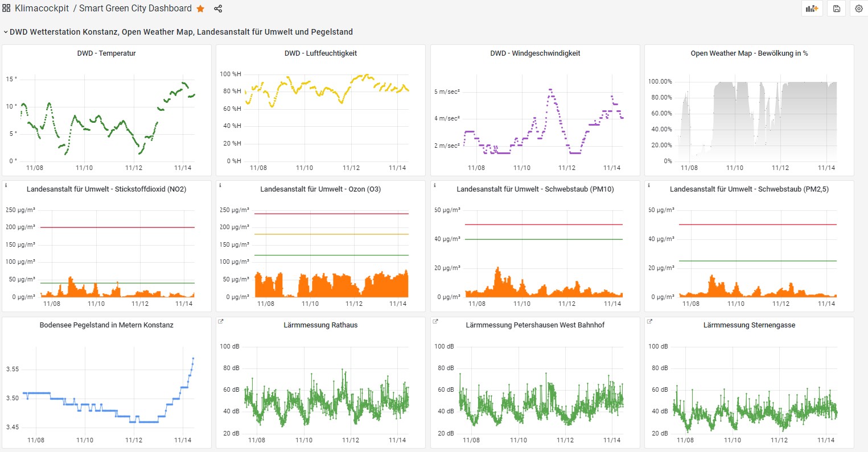The height and width of the screenshot is (452, 868).
Task: Open the Bodensee Pegelstand panel title menu
Action: coord(106,325)
